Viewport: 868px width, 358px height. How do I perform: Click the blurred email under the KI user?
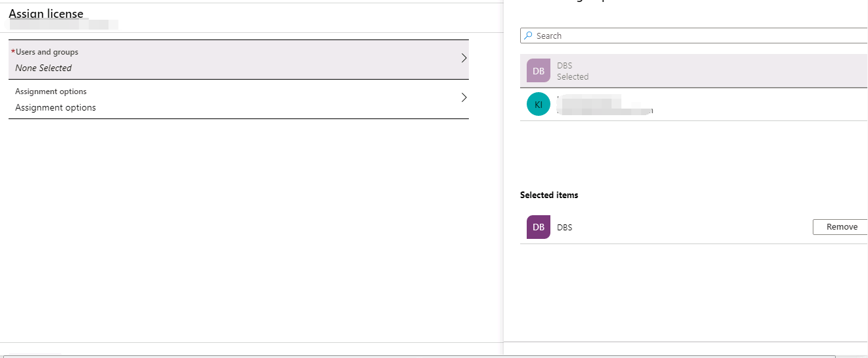click(604, 111)
